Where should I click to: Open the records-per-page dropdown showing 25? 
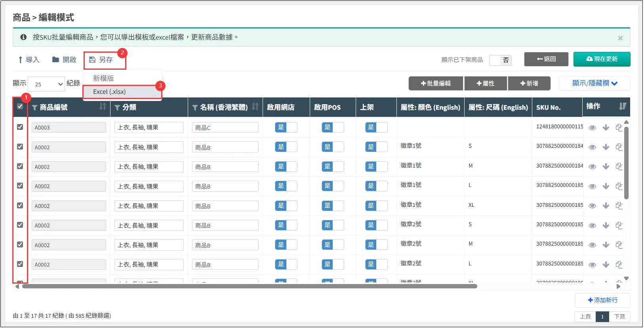pos(46,84)
